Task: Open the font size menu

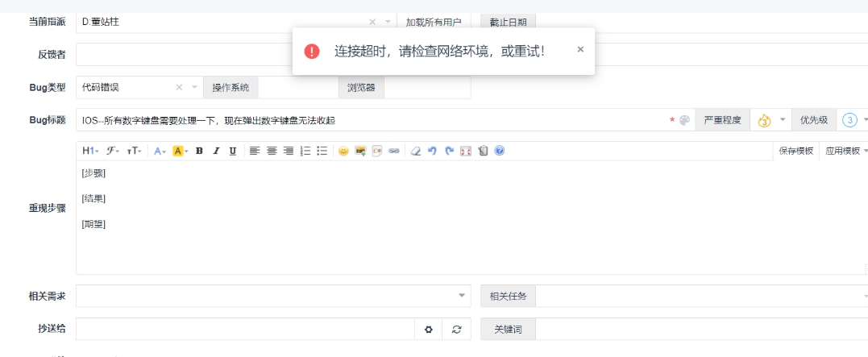Action: pyautogui.click(x=134, y=151)
